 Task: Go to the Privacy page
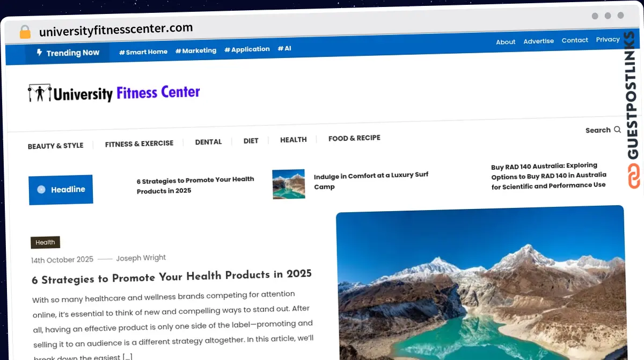point(608,39)
